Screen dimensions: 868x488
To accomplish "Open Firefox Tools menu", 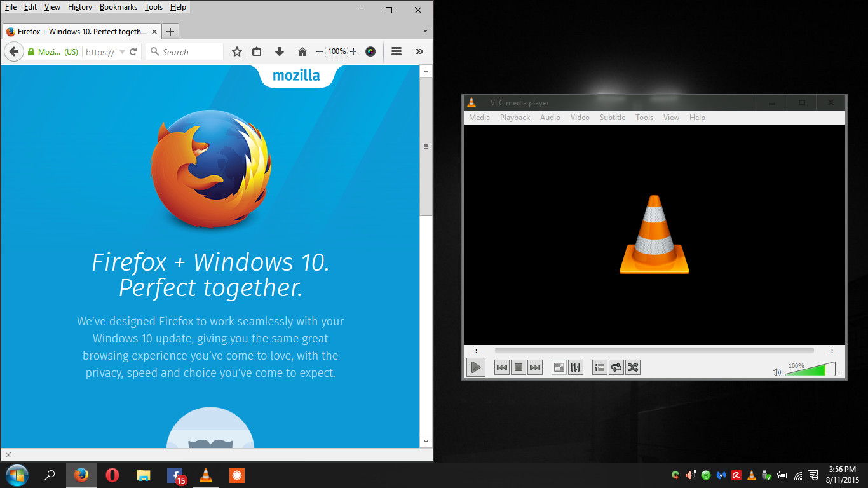I will pyautogui.click(x=154, y=7).
